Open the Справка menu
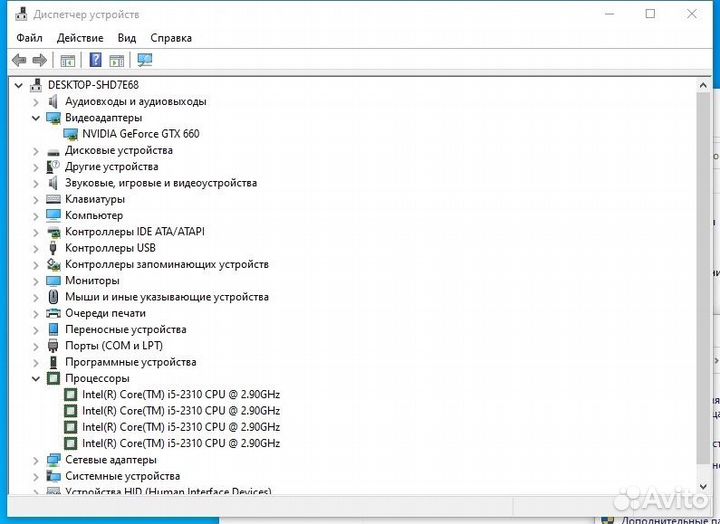The image size is (720, 524). click(171, 38)
